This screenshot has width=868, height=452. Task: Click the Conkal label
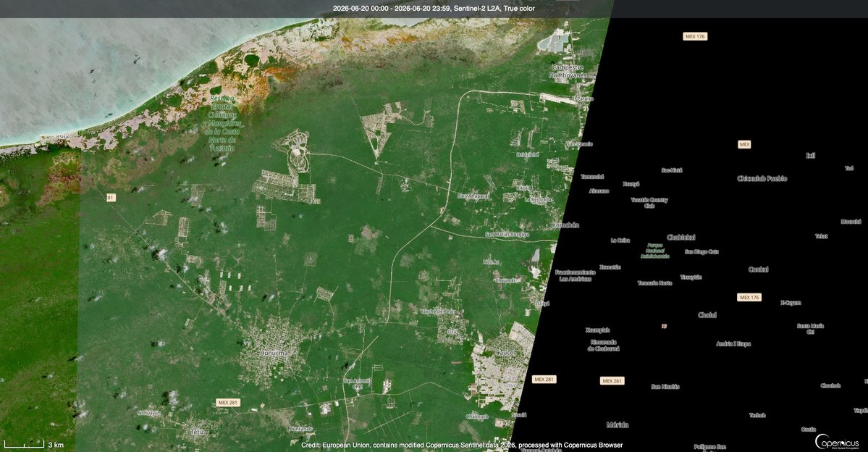pyautogui.click(x=758, y=269)
